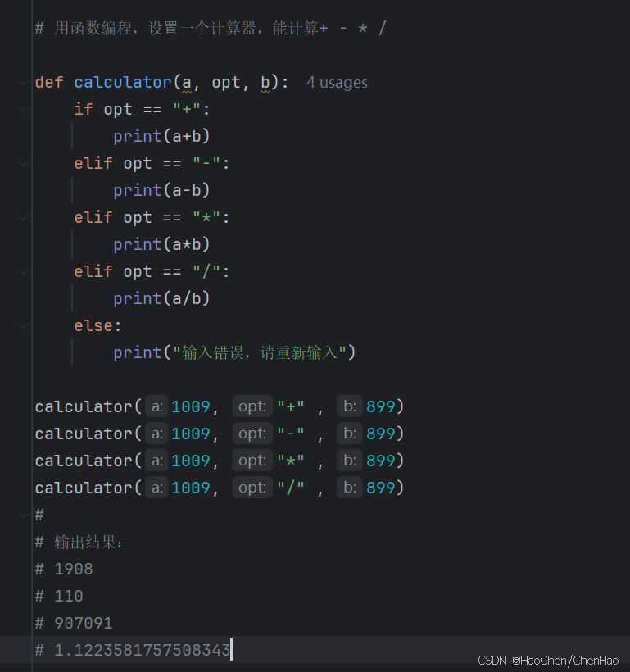Click the # 907091 output comment
Image resolution: width=630 pixels, height=672 pixels.
[74, 623]
